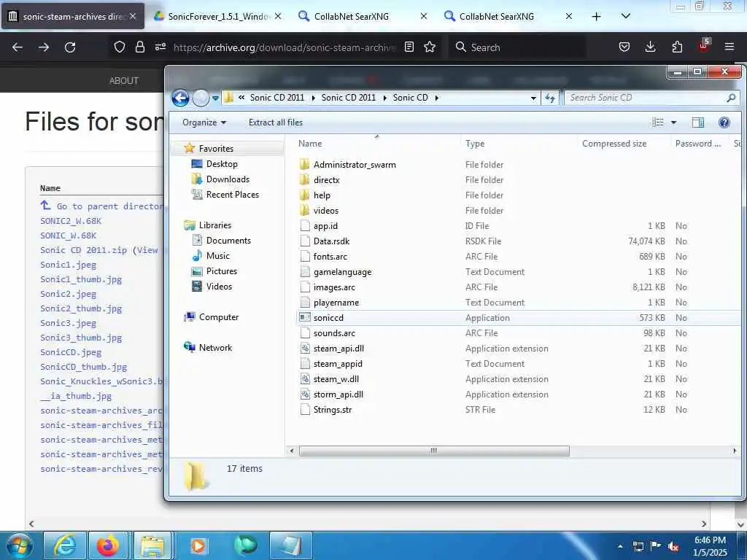Select the soniccd application
Screen dimensions: 747x560
328,318
